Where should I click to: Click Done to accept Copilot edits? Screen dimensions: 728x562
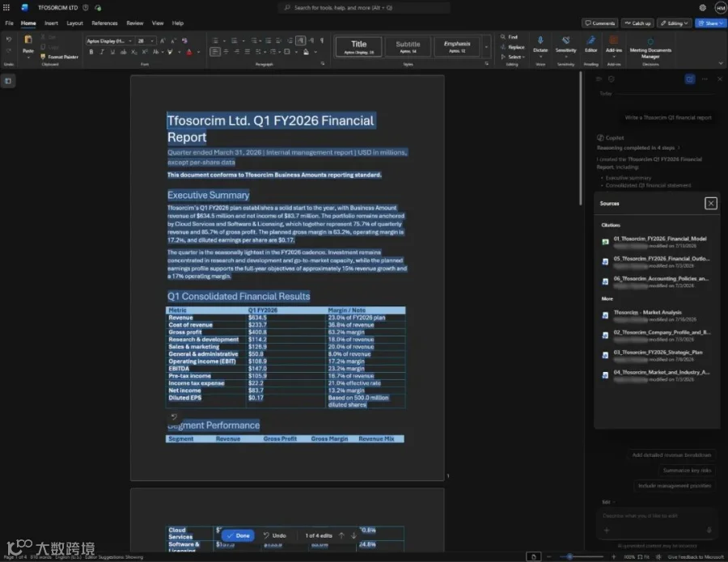coord(238,535)
